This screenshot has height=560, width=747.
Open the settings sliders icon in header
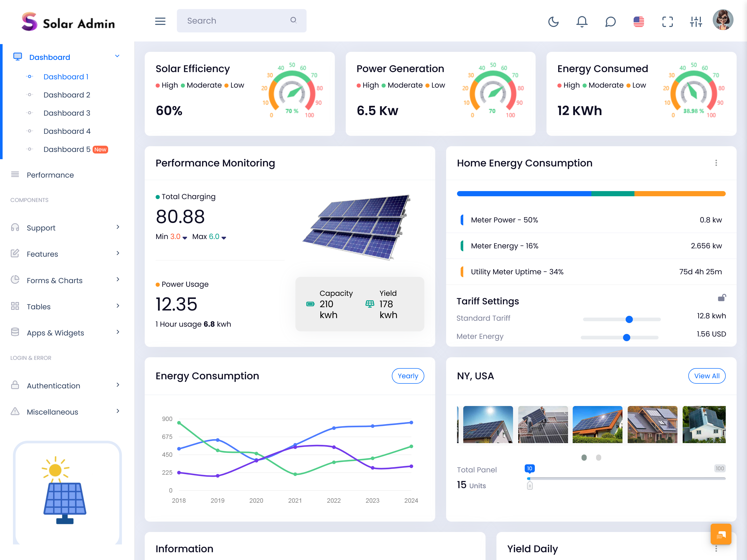[696, 22]
